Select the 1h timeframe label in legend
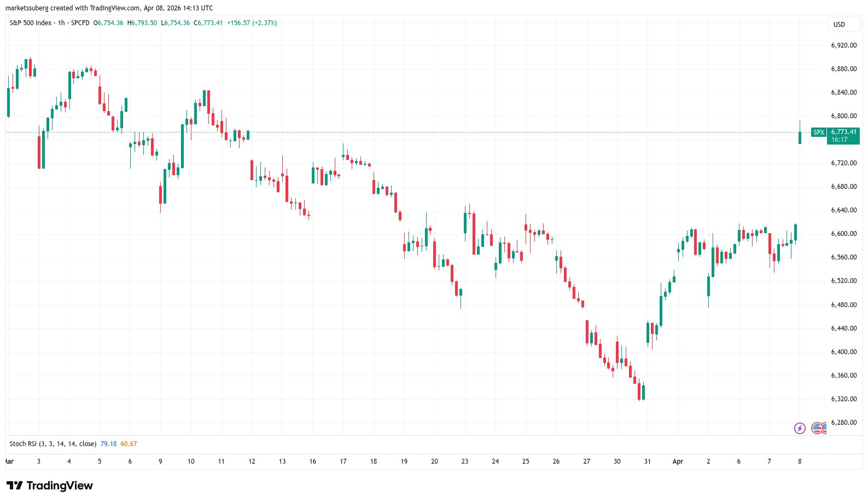The width and height of the screenshot is (868, 502). [61, 23]
